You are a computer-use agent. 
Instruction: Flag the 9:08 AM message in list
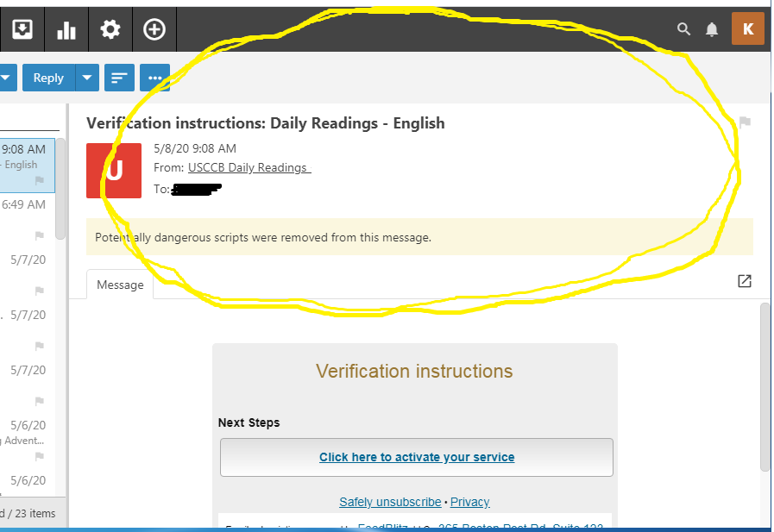[39, 181]
